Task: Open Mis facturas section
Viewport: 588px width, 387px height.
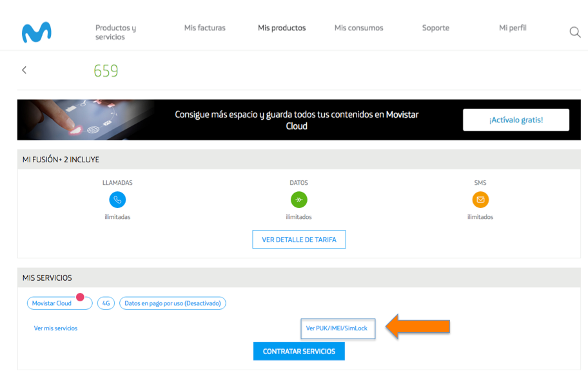Action: point(204,28)
